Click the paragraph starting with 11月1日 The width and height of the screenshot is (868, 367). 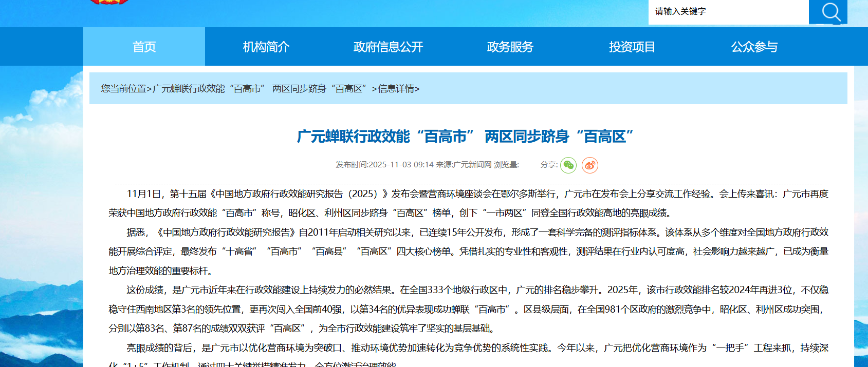pyautogui.click(x=468, y=203)
